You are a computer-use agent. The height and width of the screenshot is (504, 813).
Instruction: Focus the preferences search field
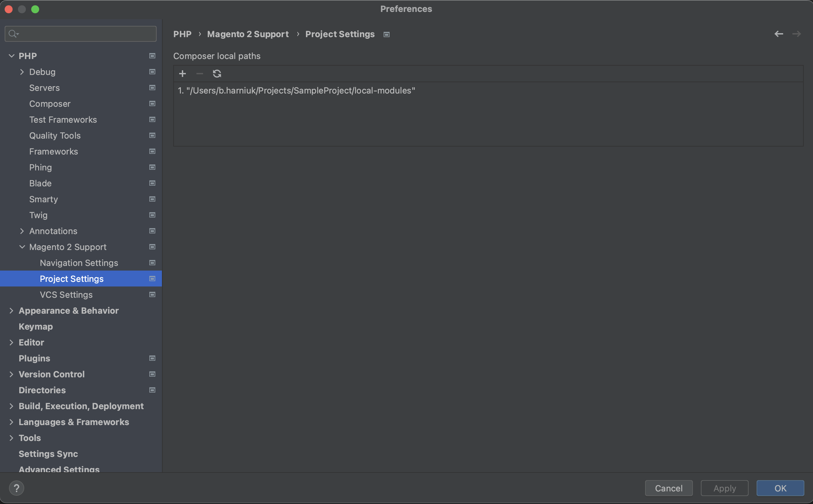click(x=81, y=34)
